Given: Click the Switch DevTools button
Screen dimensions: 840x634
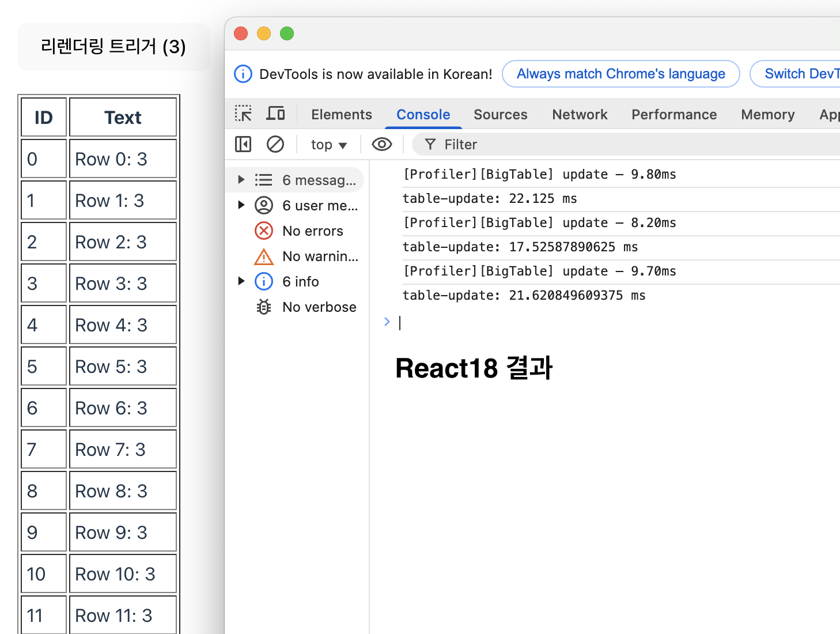Looking at the screenshot, I should 796,74.
